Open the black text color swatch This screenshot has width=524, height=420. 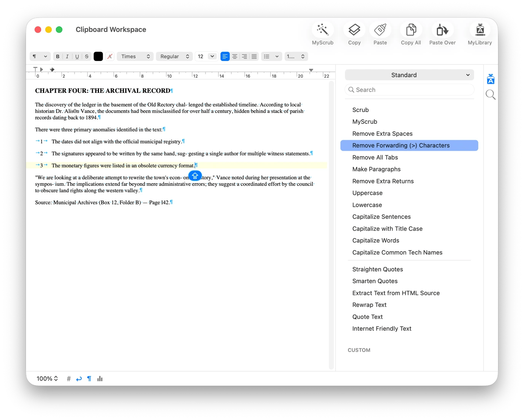tap(98, 56)
